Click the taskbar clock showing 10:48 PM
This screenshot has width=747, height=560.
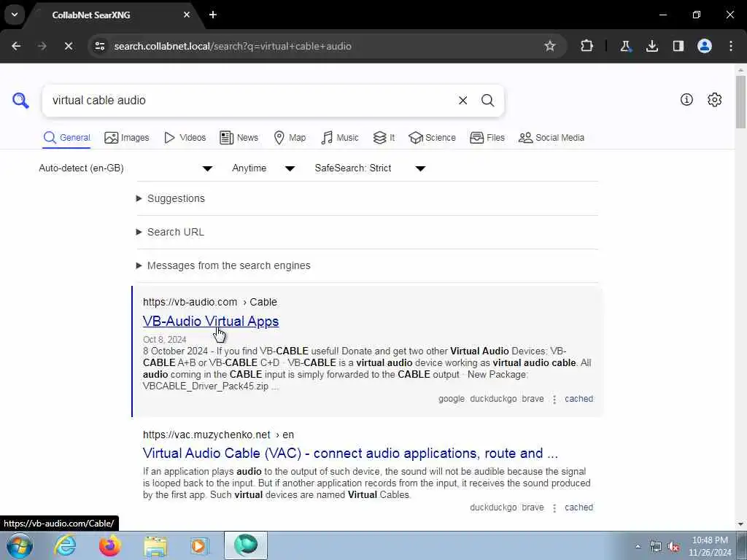point(710,546)
